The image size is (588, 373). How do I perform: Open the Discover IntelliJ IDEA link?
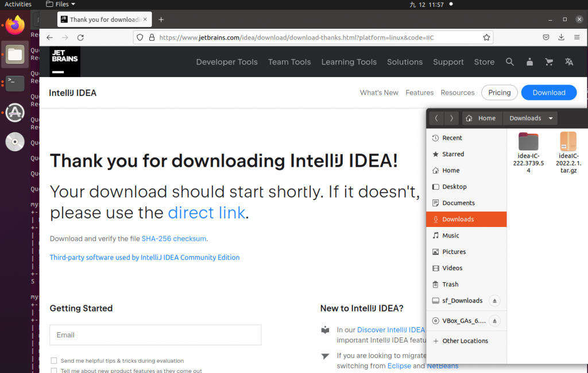[x=390, y=330]
